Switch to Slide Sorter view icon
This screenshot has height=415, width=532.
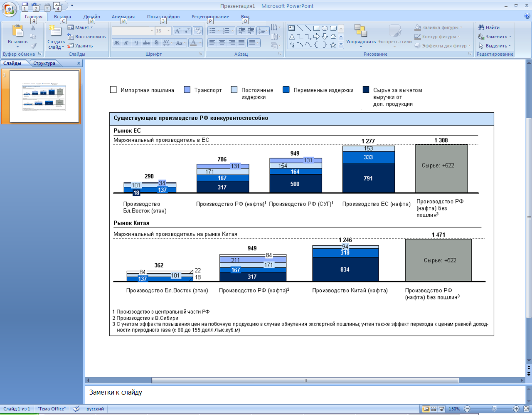tap(434, 409)
